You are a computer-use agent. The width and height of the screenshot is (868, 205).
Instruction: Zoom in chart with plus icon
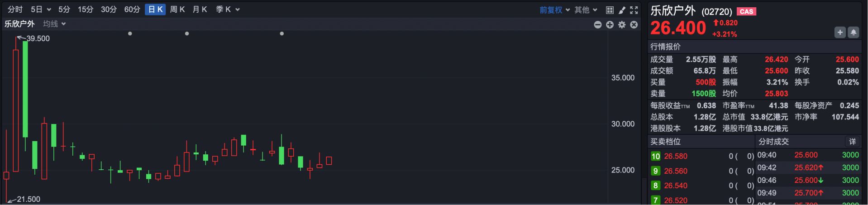(x=610, y=25)
